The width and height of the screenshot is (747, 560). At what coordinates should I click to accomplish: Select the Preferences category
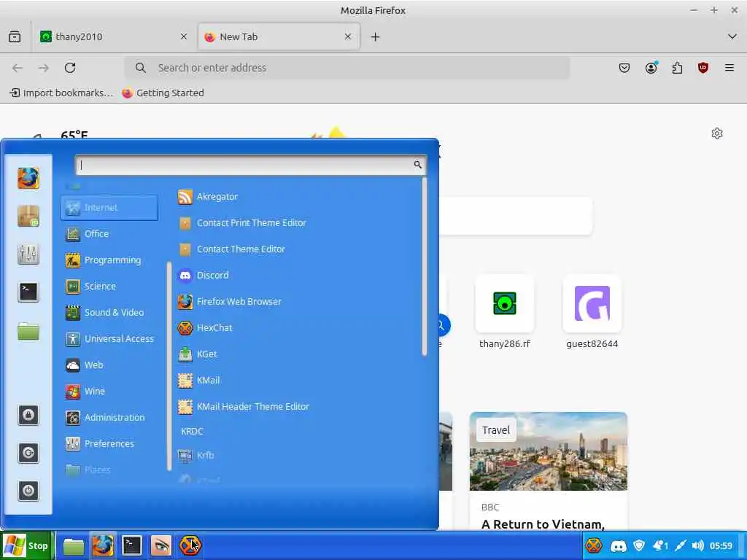click(100, 443)
